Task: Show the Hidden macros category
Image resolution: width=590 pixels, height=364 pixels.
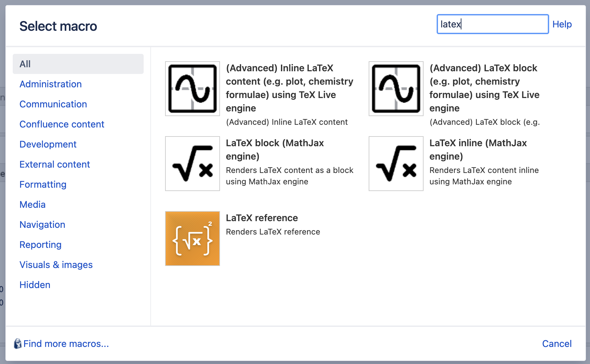Action: pyautogui.click(x=35, y=285)
